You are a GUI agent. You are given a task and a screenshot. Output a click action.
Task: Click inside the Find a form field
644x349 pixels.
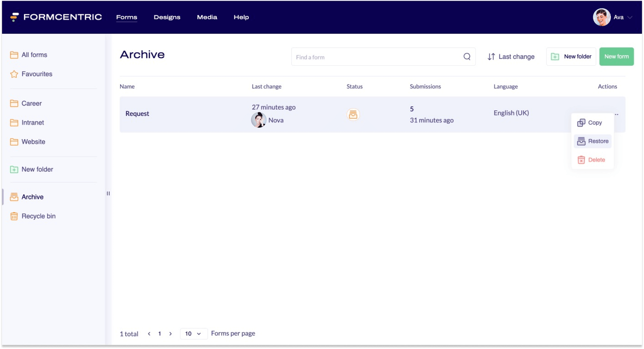350,57
